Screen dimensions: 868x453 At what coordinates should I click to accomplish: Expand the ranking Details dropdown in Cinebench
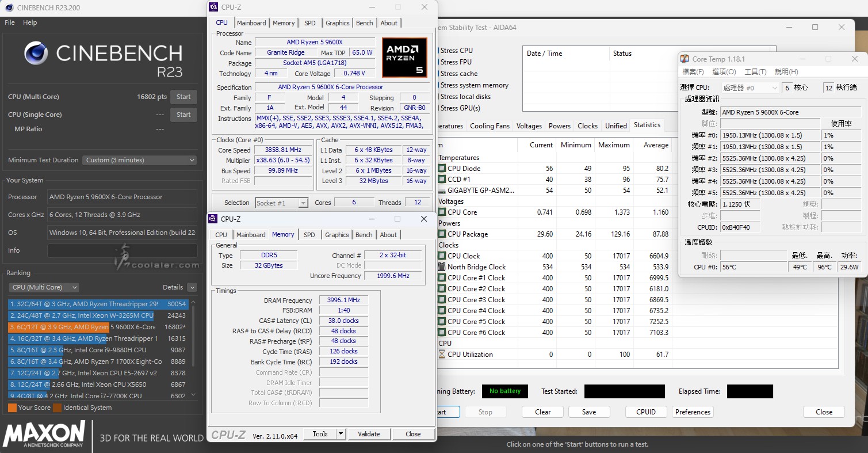click(x=192, y=287)
